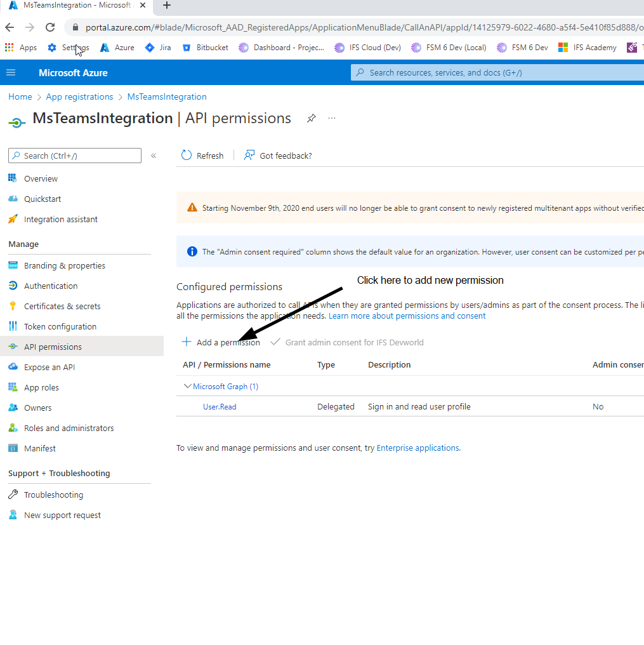Open the User.Read permission details
Screen dimensions: 644x645
(x=219, y=406)
